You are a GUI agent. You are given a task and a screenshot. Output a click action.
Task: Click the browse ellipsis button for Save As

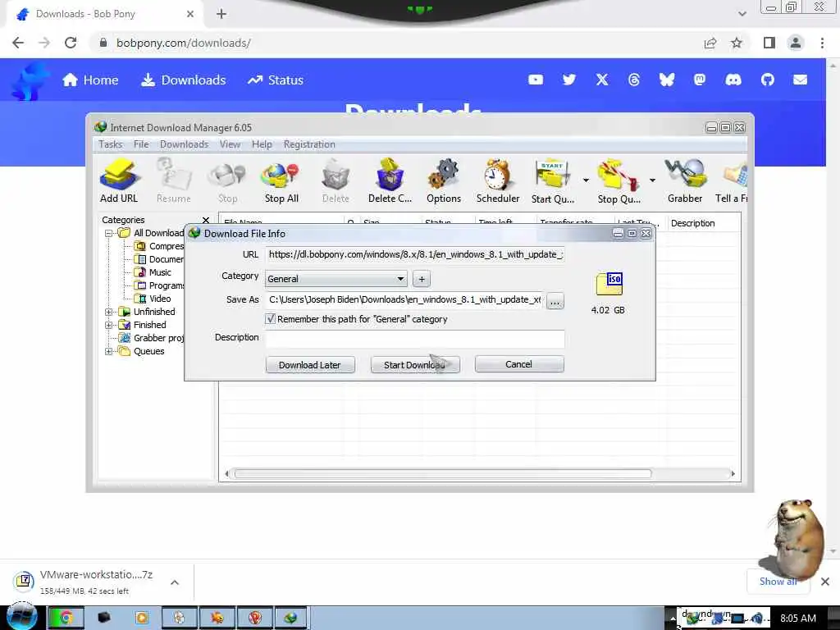(x=555, y=301)
